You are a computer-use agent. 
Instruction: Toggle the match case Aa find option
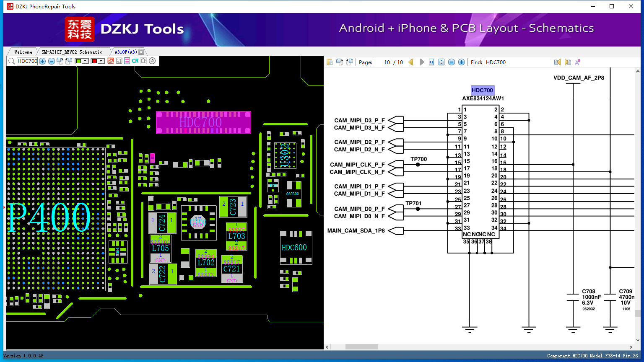tap(577, 62)
